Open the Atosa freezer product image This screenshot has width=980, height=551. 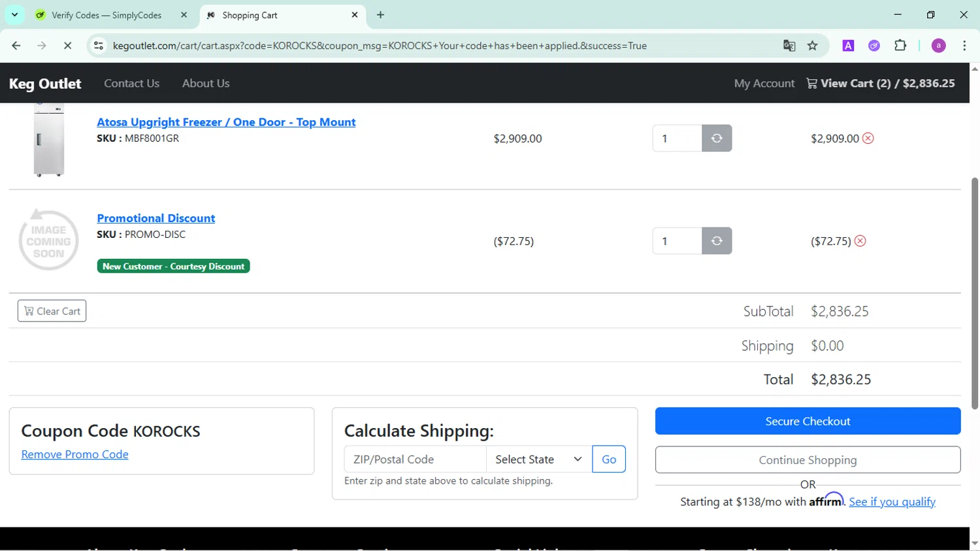(49, 140)
